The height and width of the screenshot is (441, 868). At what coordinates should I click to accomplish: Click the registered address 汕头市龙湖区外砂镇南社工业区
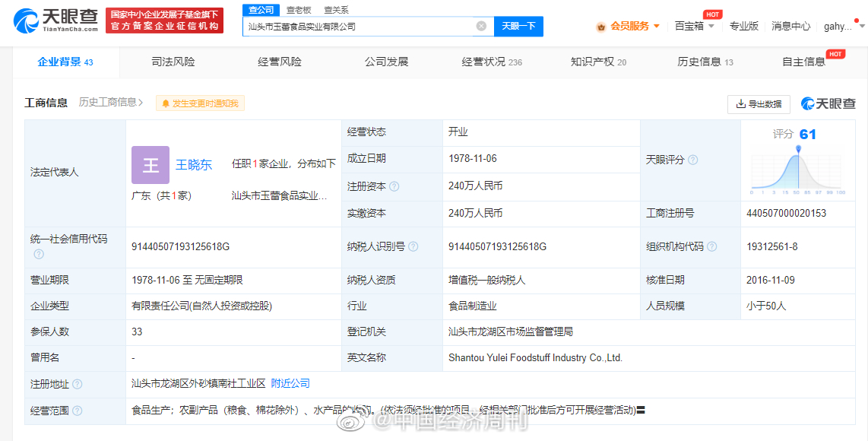[198, 383]
